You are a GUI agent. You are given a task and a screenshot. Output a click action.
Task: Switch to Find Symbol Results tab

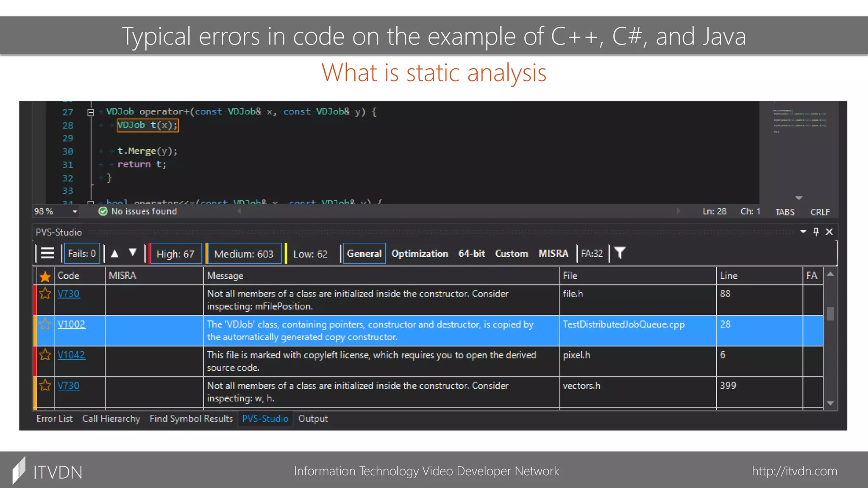191,419
